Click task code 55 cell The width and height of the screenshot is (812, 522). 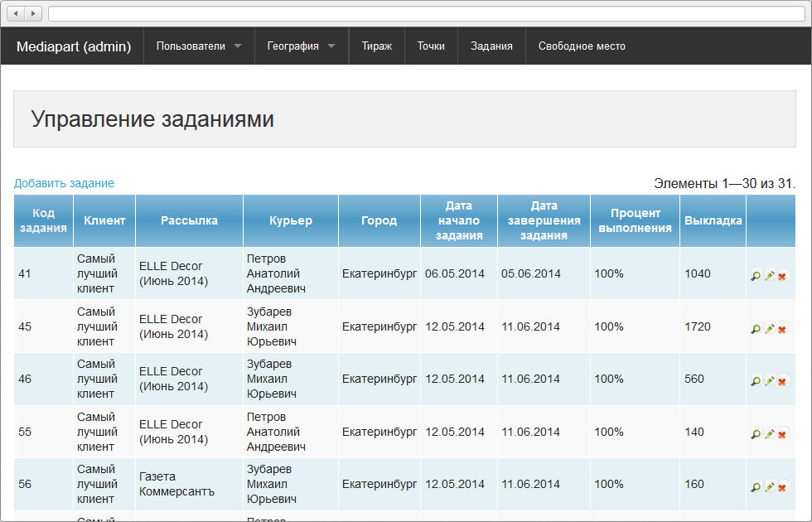pyautogui.click(x=43, y=432)
